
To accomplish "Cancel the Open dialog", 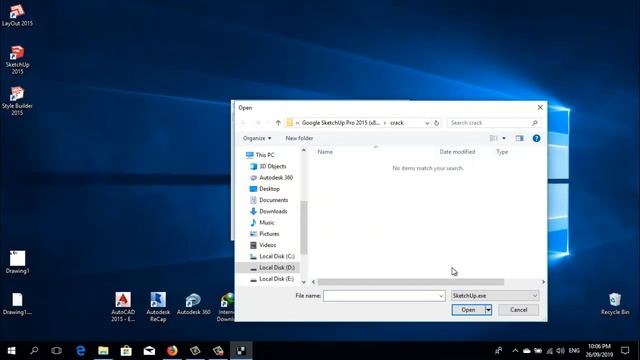I will tap(518, 310).
